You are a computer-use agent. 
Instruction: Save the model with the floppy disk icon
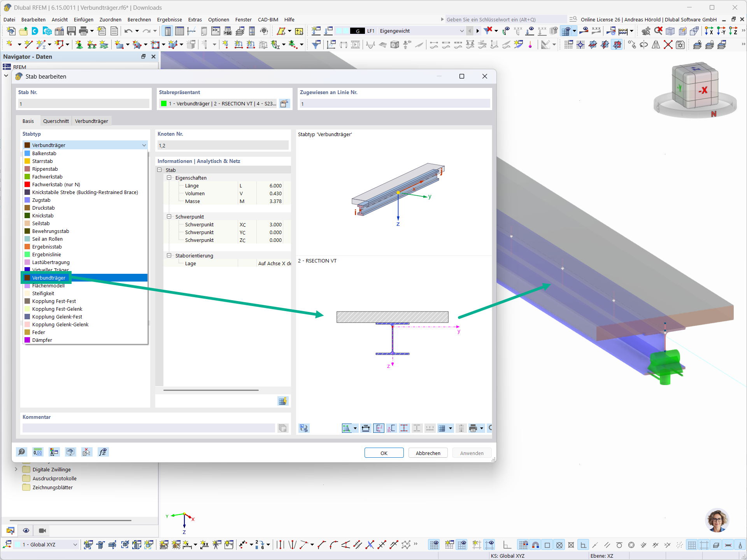coord(71,31)
